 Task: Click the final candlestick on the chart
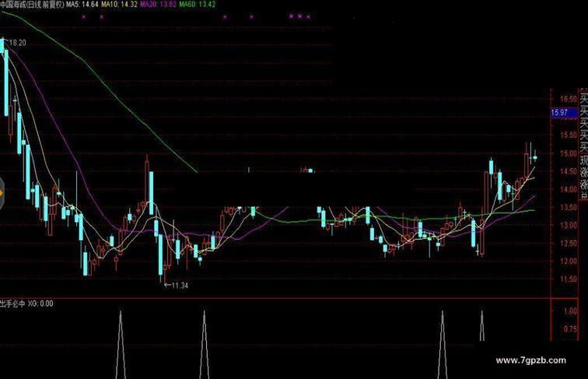click(x=535, y=156)
